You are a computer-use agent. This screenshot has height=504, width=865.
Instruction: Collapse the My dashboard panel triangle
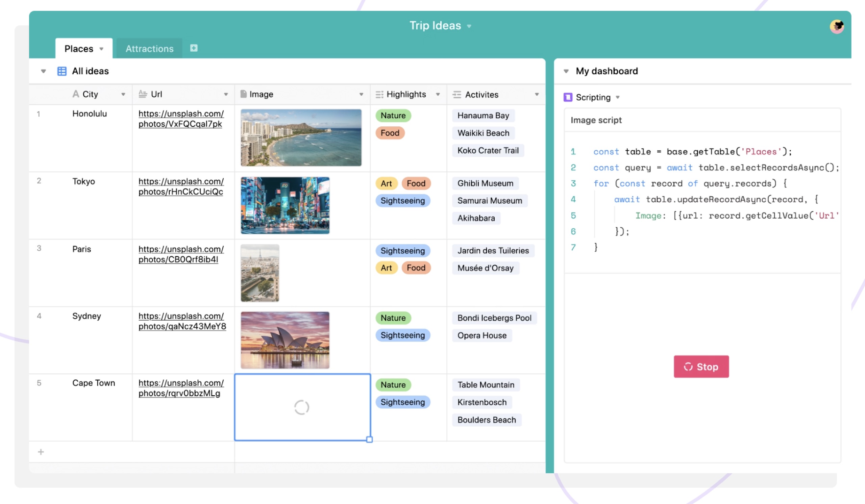pos(566,71)
